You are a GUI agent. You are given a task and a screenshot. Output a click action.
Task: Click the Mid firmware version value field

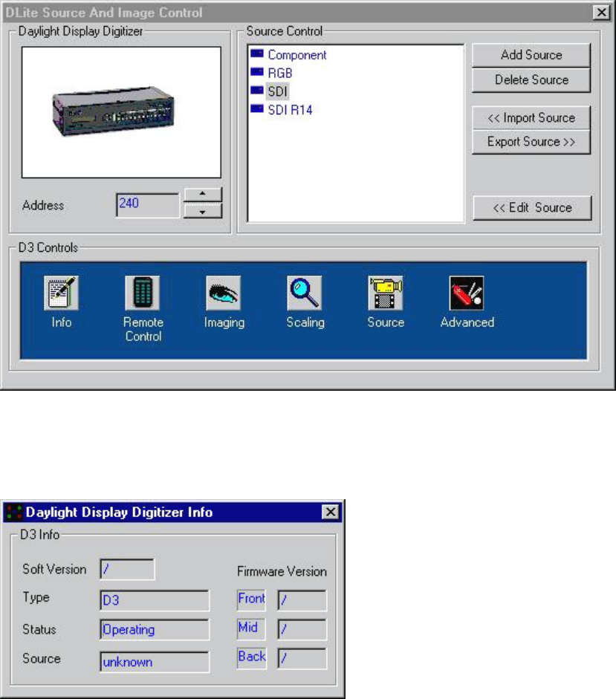[x=302, y=629]
